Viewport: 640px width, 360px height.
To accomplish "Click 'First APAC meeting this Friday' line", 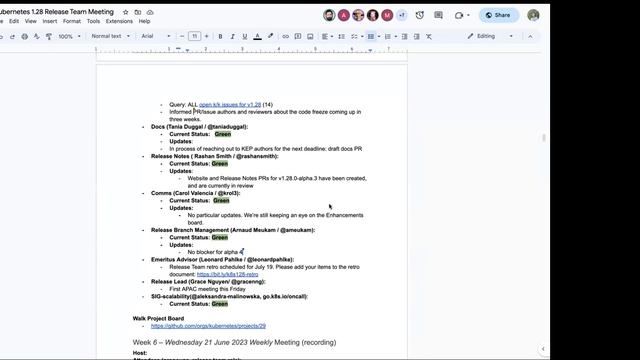I will [x=207, y=289].
